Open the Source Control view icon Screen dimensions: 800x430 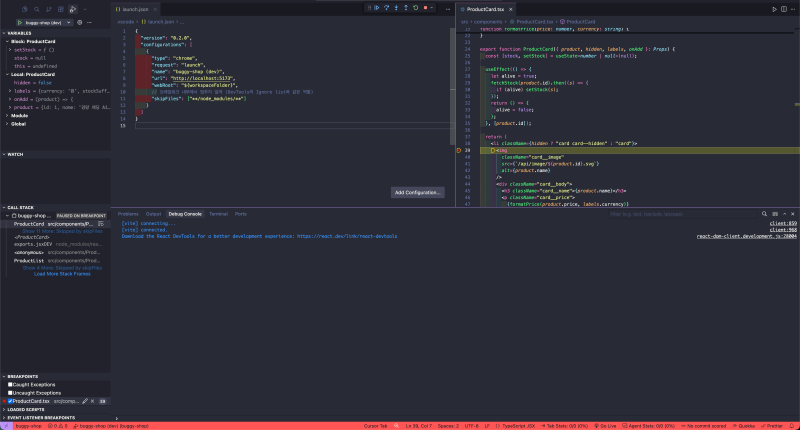tap(48, 9)
